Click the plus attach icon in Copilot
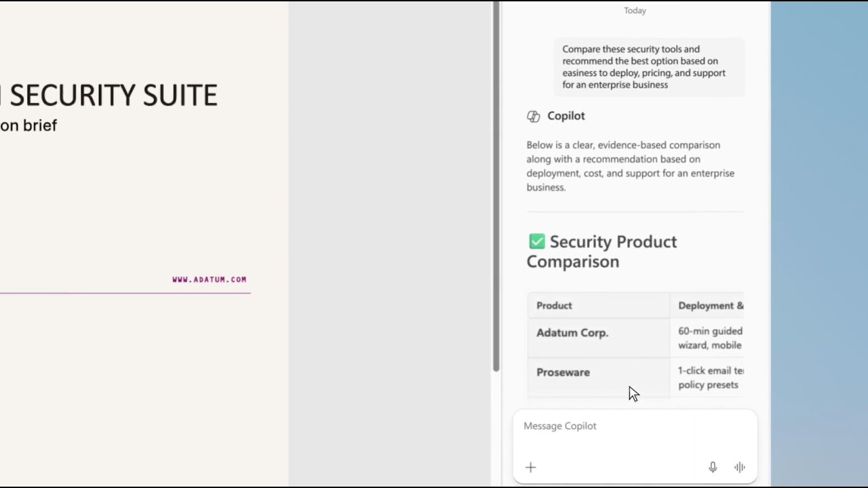 [x=530, y=467]
